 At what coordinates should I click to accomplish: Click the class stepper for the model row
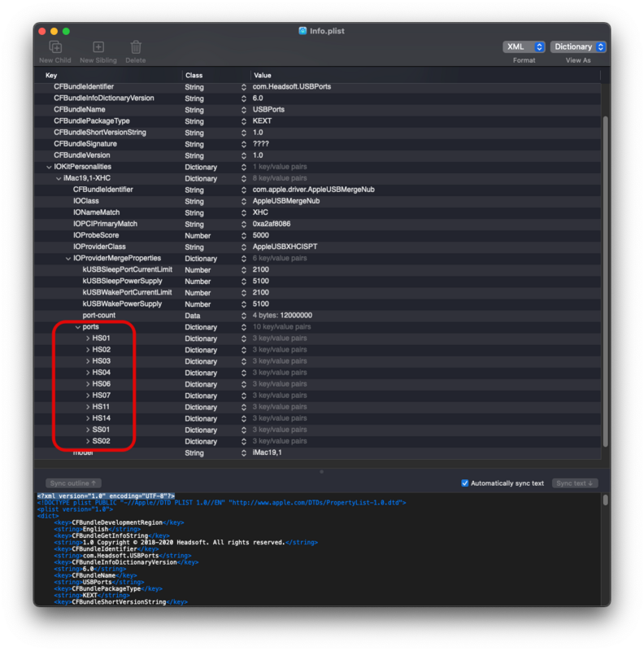point(244,453)
